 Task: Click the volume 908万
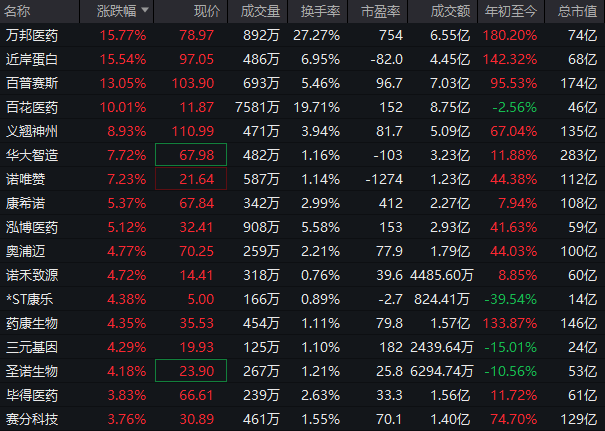pyautogui.click(x=261, y=227)
